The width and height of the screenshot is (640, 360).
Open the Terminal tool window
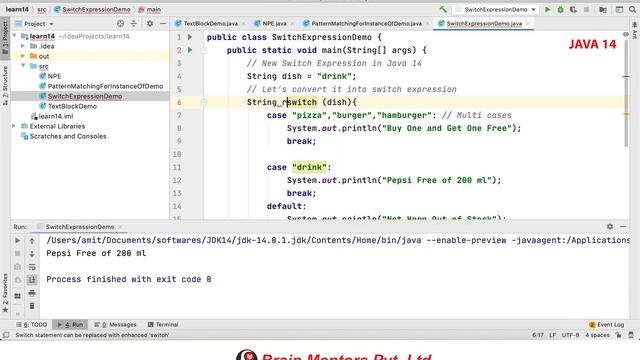coord(163,324)
